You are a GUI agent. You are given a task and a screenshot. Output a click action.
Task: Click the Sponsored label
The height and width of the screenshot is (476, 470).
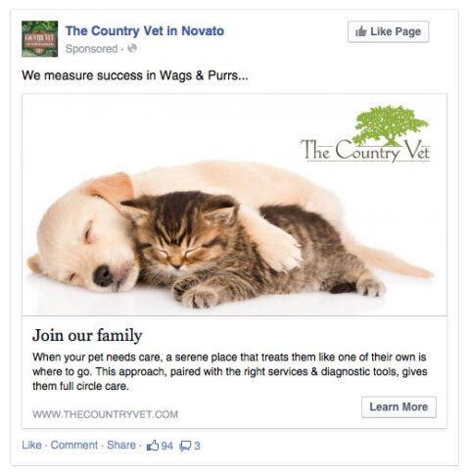91,49
